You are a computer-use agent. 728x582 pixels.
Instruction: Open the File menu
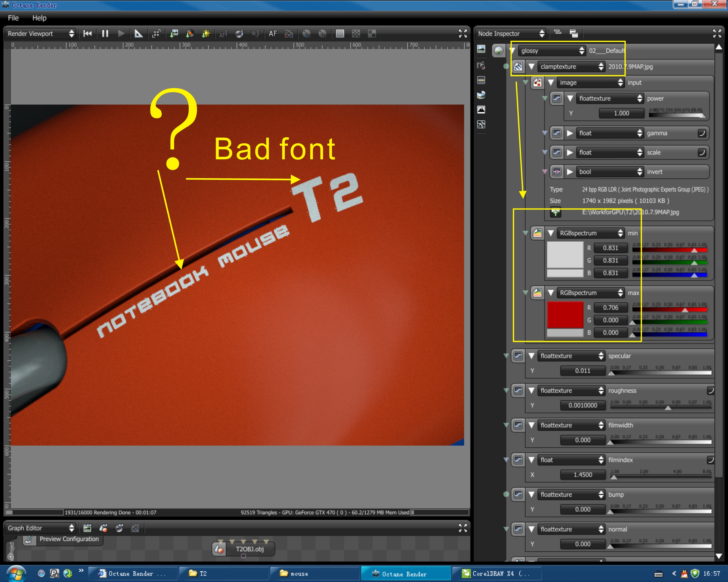coord(13,18)
